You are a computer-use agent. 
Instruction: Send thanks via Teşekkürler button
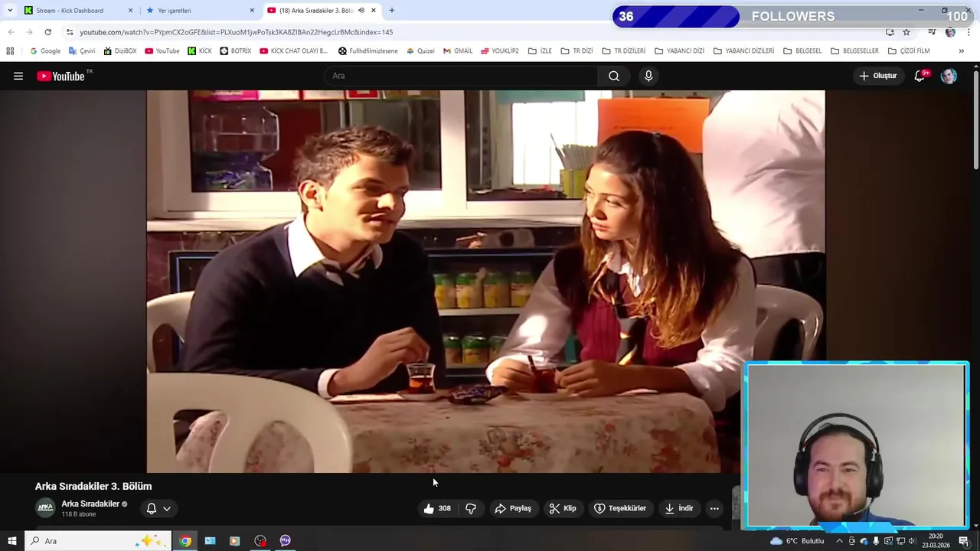[620, 508]
